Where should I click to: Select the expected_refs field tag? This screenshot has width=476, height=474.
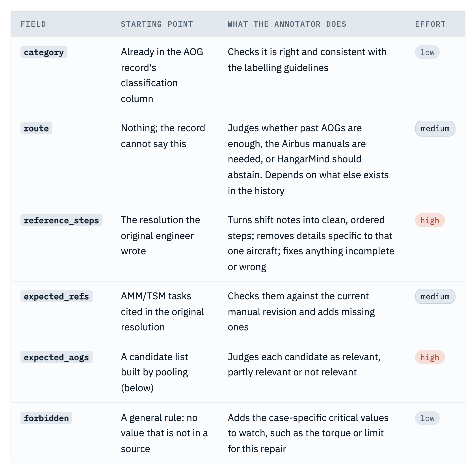(x=56, y=296)
